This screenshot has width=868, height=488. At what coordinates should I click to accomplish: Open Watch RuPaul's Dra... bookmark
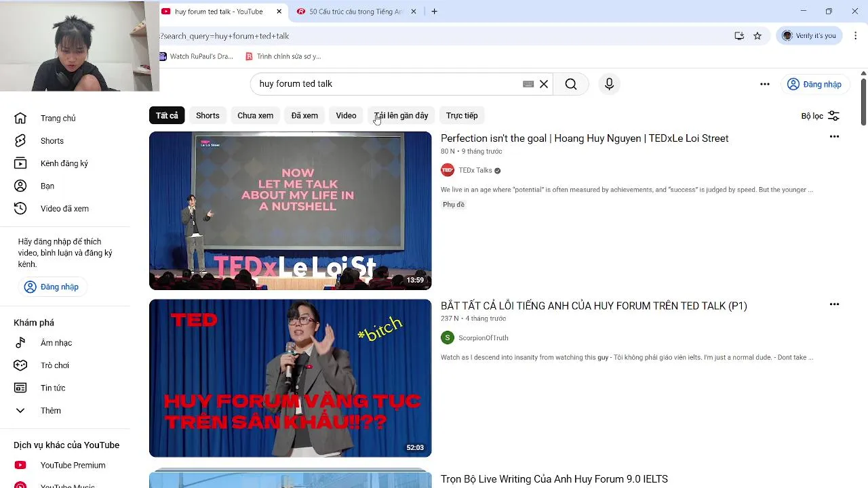(197, 56)
